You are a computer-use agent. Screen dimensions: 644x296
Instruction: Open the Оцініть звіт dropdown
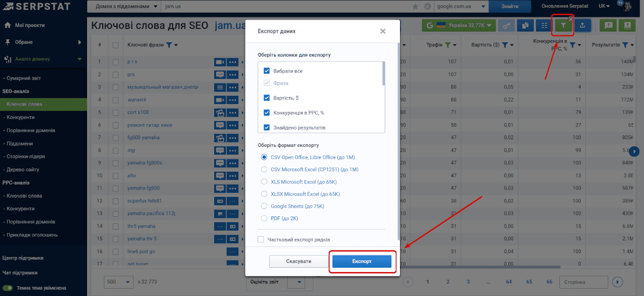point(296,282)
